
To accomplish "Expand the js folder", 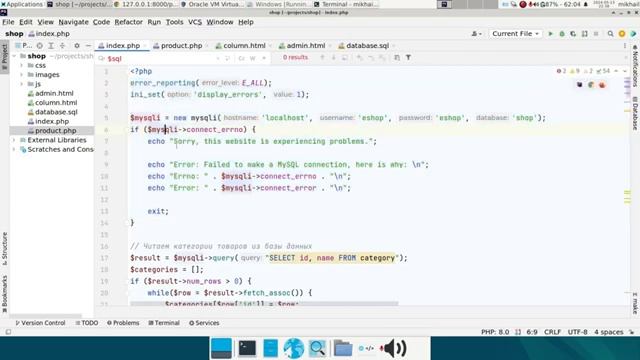I will (x=22, y=84).
